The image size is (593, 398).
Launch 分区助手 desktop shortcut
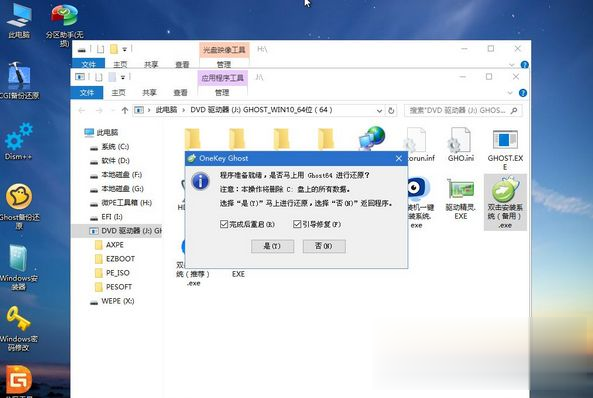point(64,25)
